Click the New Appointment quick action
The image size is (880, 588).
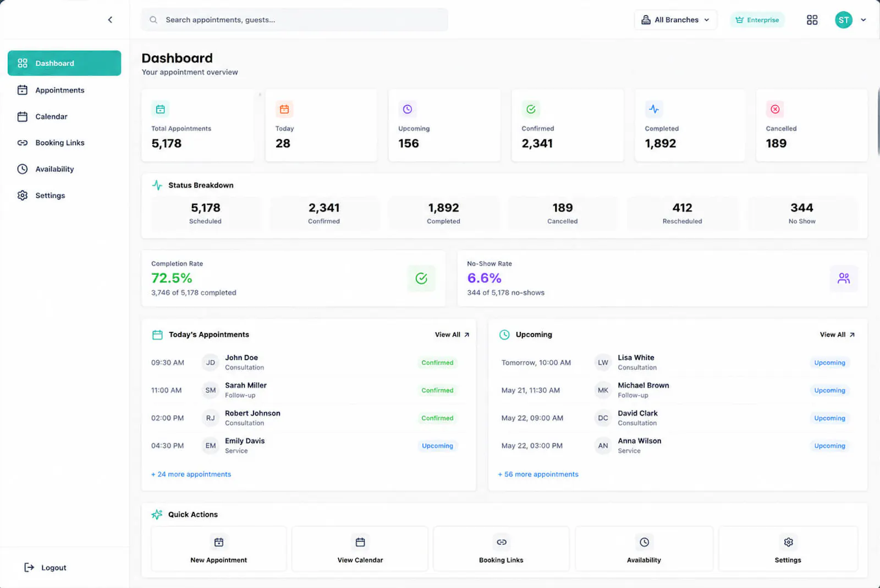pos(219,549)
